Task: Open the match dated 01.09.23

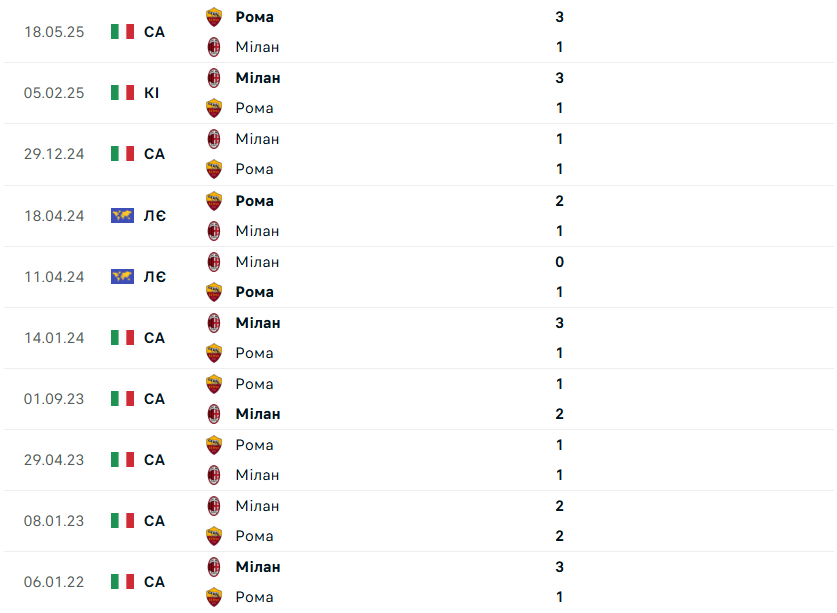Action: 54,399
